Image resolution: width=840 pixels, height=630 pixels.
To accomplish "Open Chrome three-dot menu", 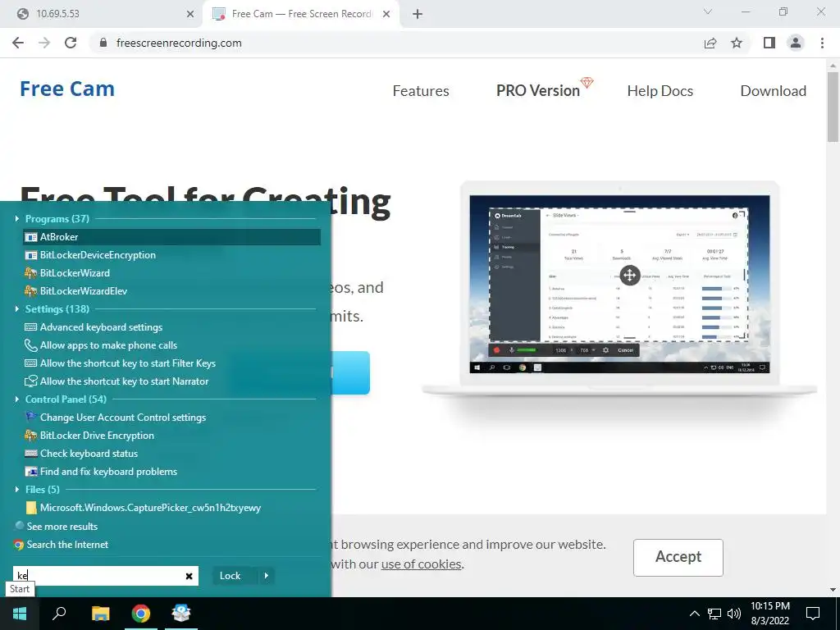I will tap(822, 43).
